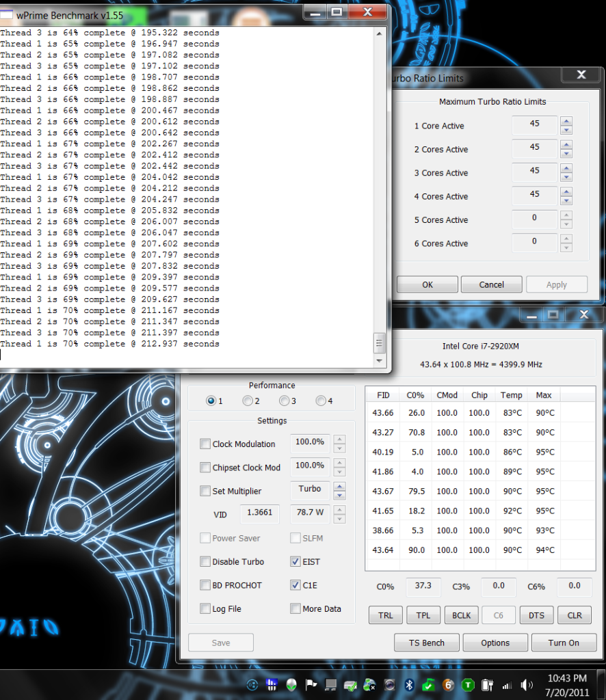This screenshot has width=606, height=700.
Task: Click the orange number 6 tray icon
Action: 448,684
